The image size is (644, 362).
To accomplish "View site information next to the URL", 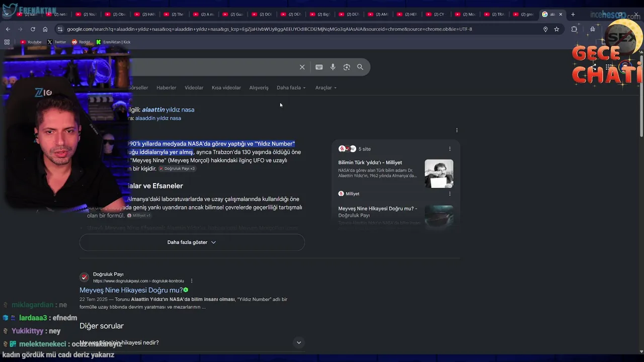I will coord(60,29).
